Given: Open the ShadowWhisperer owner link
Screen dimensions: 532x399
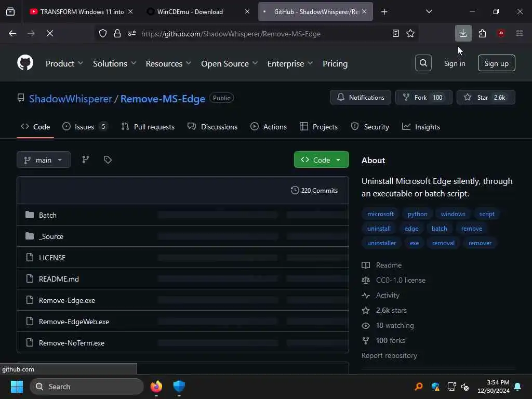Looking at the screenshot, I should (70, 99).
